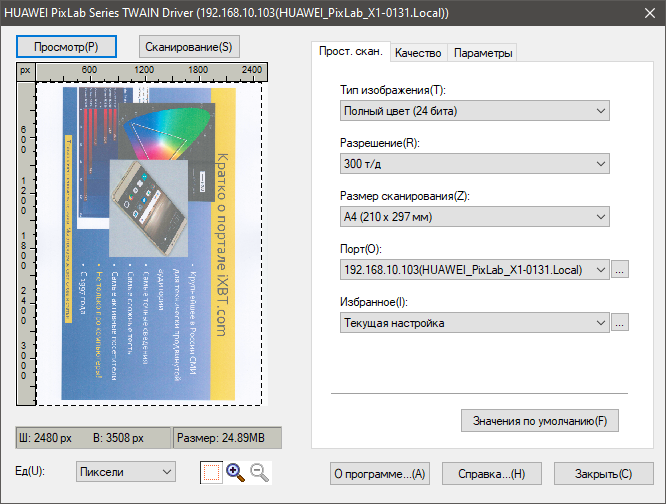The height and width of the screenshot is (504, 666).
Task: Click the horizontal pixel ruler
Action: pos(152,72)
